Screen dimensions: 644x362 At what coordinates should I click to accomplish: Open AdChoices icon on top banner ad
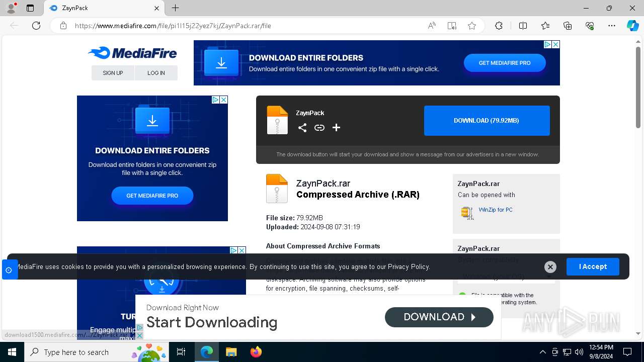[x=548, y=44]
